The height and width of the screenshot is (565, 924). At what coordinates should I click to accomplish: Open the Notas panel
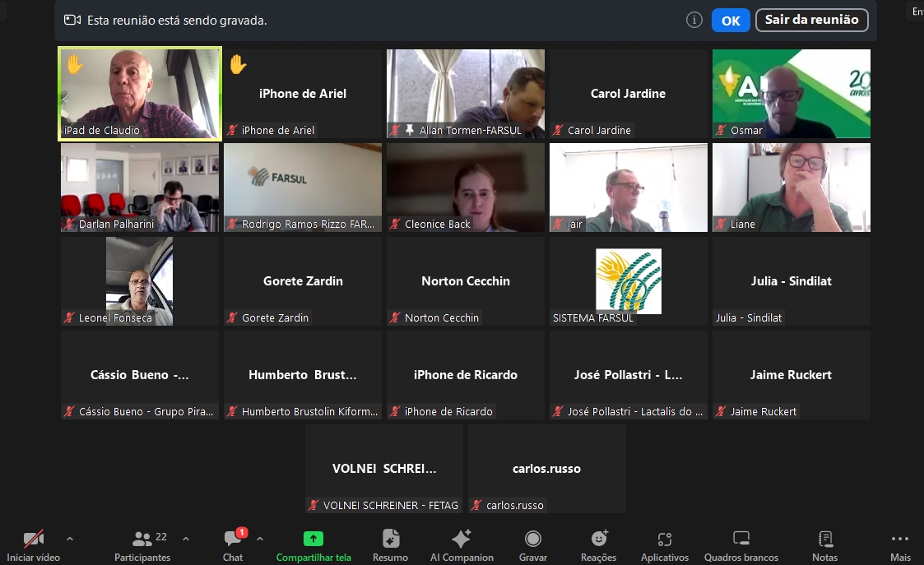tap(824, 540)
